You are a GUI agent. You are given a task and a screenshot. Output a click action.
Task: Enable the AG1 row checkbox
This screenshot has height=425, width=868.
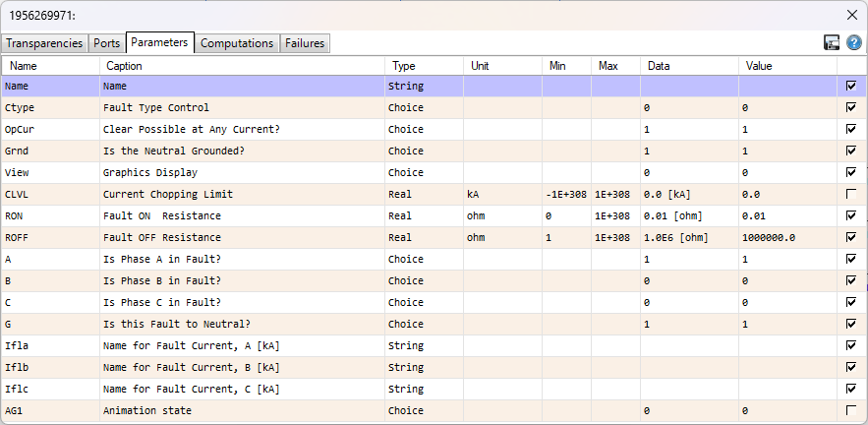[851, 410]
